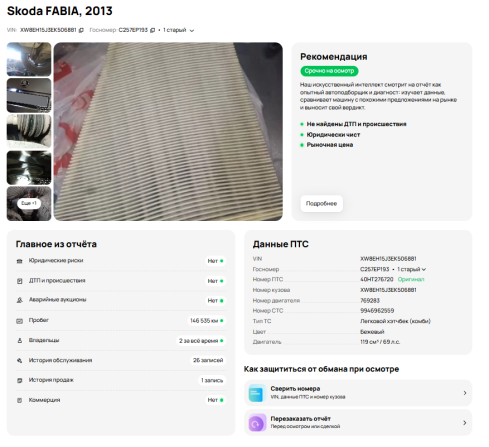Open the fourth photo thumbnail
This screenshot has height=447, width=489.
[x=29, y=167]
